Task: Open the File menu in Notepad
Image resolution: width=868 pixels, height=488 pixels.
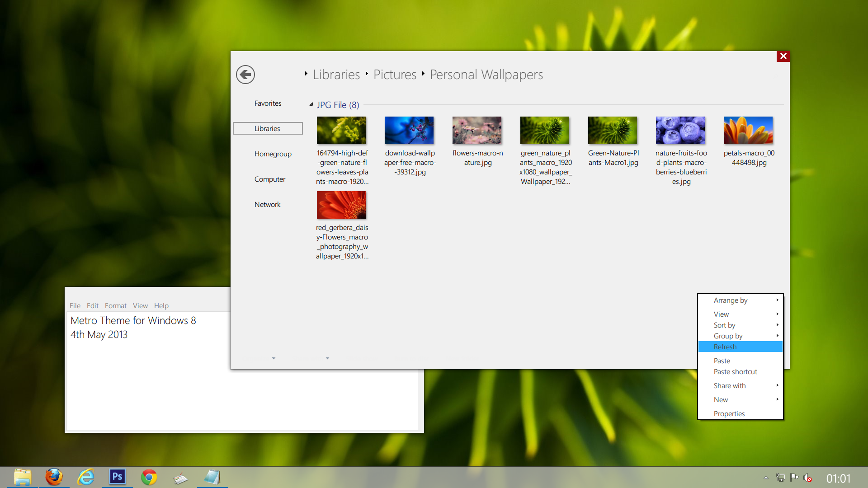Action: [x=75, y=306]
